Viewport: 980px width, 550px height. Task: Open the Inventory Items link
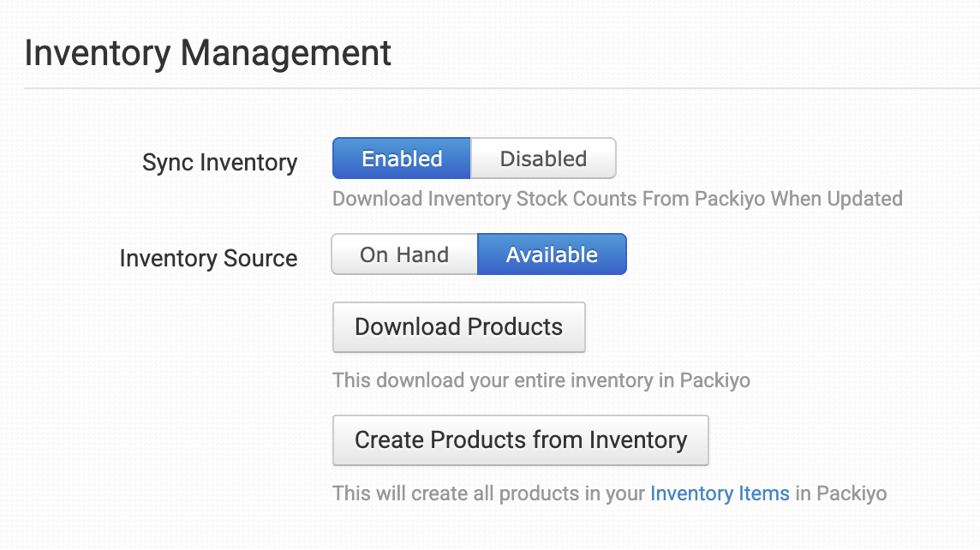click(720, 493)
